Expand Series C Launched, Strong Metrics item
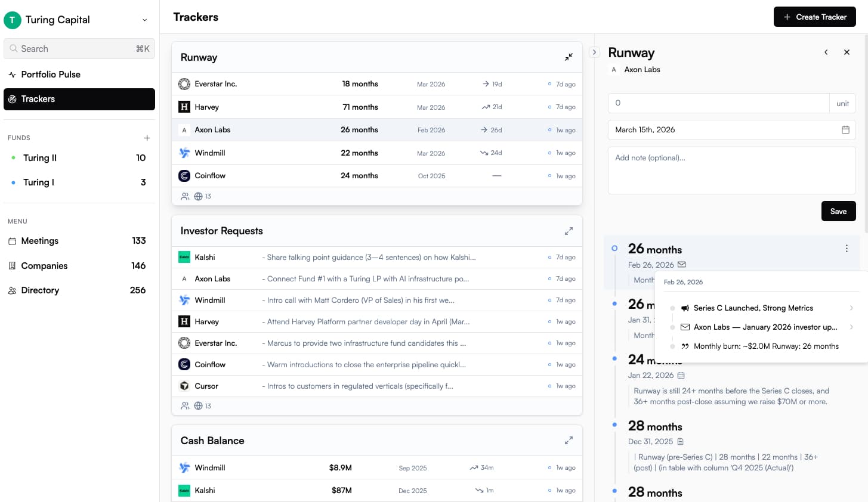The image size is (868, 502). coord(851,308)
